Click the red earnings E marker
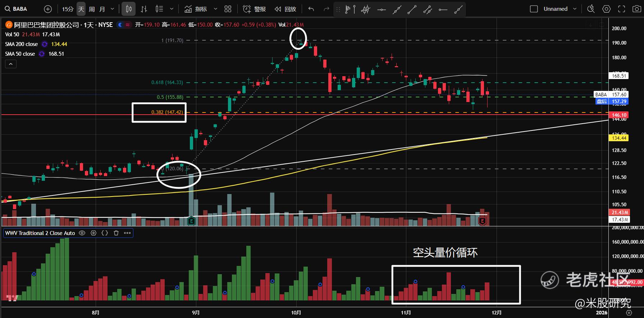644x318 pixels. tap(482, 221)
